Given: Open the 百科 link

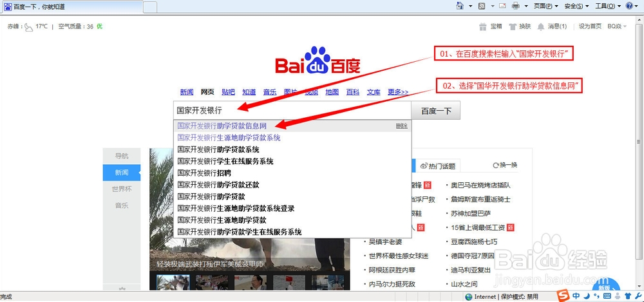Looking at the screenshot, I should [353, 92].
